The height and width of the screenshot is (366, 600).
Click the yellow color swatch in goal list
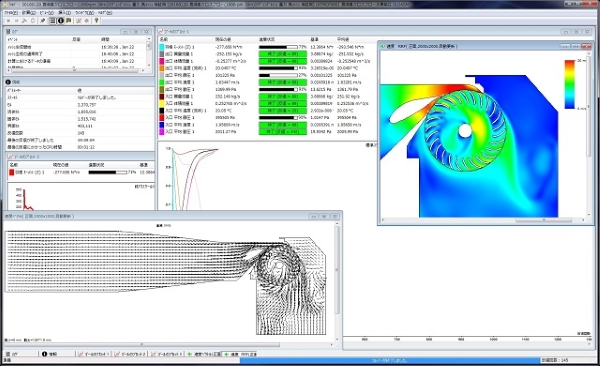pyautogui.click(x=162, y=103)
